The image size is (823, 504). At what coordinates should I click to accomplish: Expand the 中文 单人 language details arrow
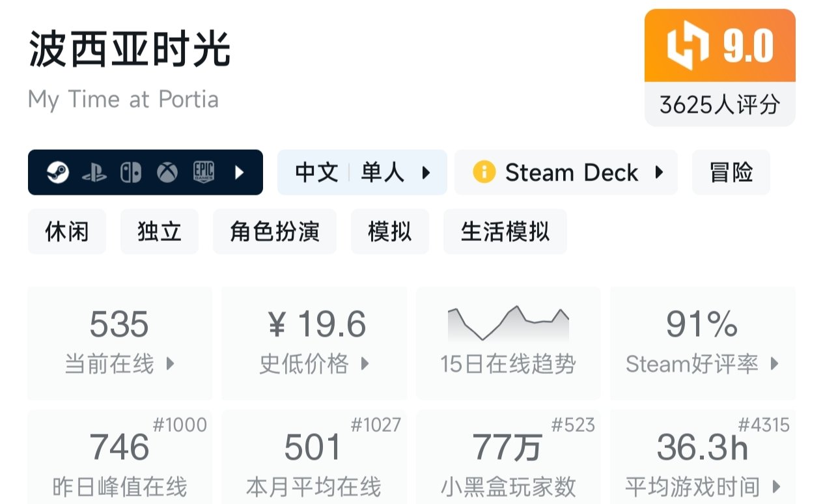click(x=426, y=173)
